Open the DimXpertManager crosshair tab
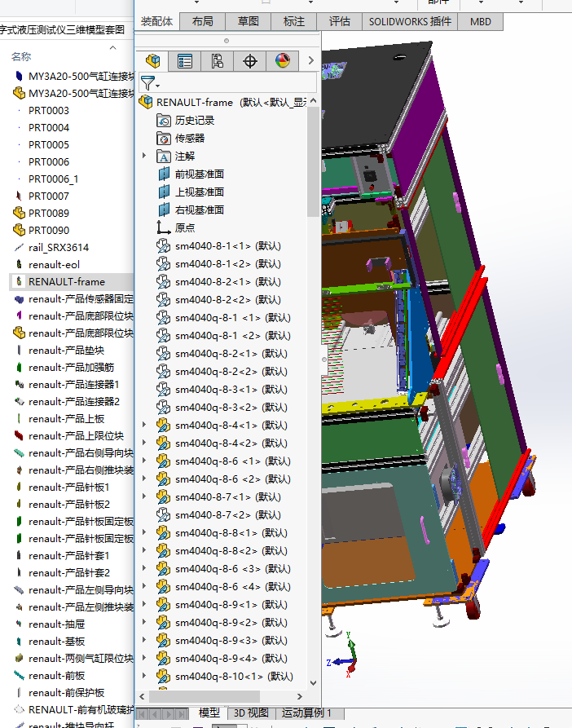 [x=249, y=61]
